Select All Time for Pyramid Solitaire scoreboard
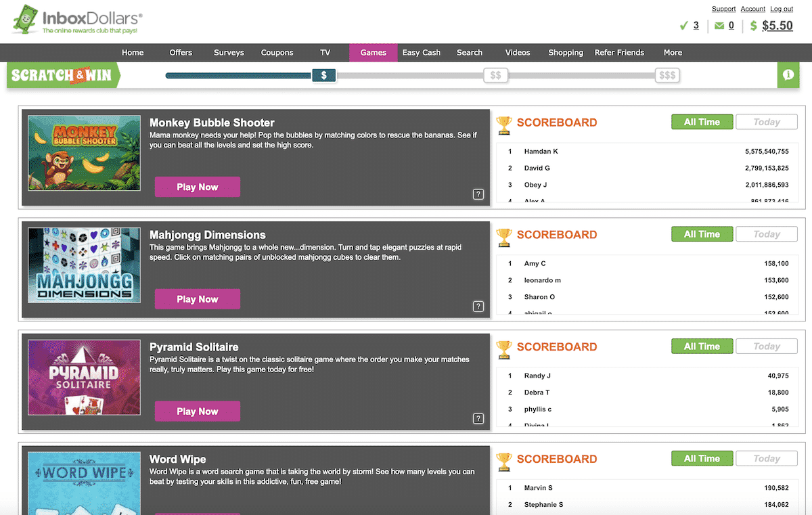 click(702, 346)
